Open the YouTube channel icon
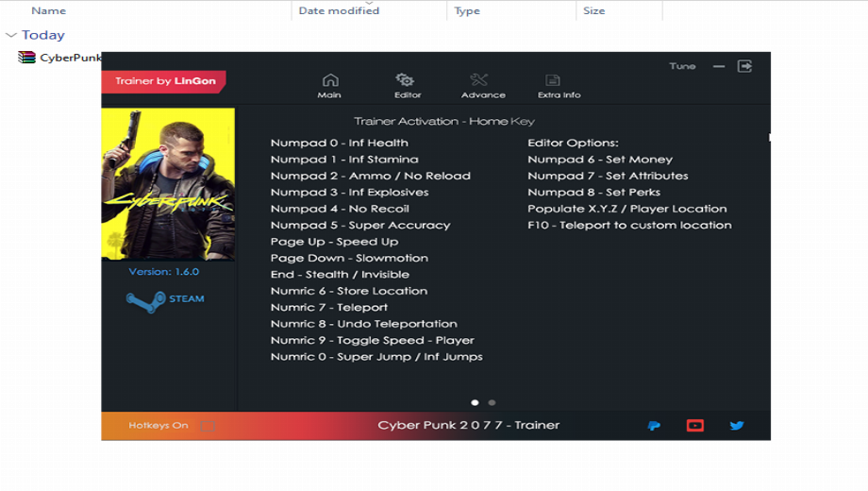The height and width of the screenshot is (491, 868). [695, 426]
